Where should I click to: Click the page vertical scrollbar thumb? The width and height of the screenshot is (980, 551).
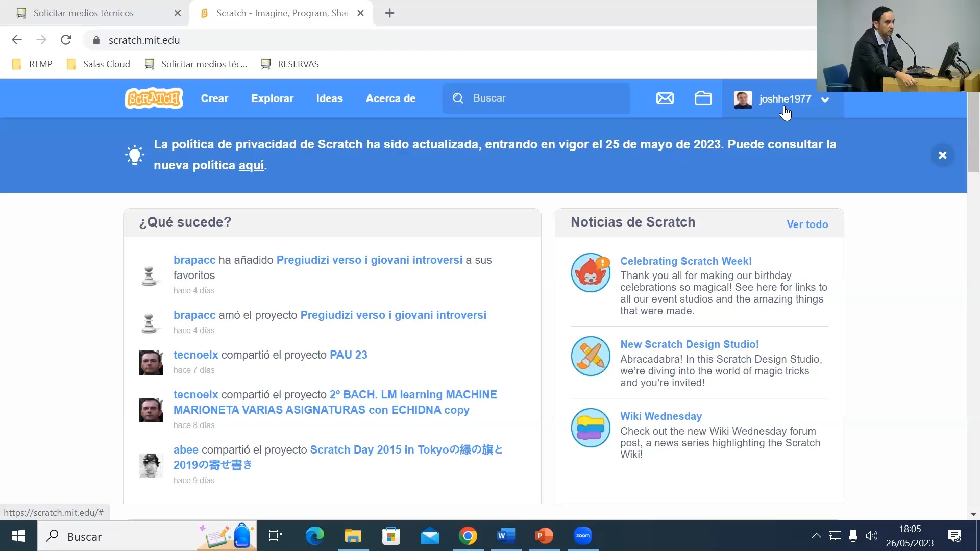(x=973, y=133)
